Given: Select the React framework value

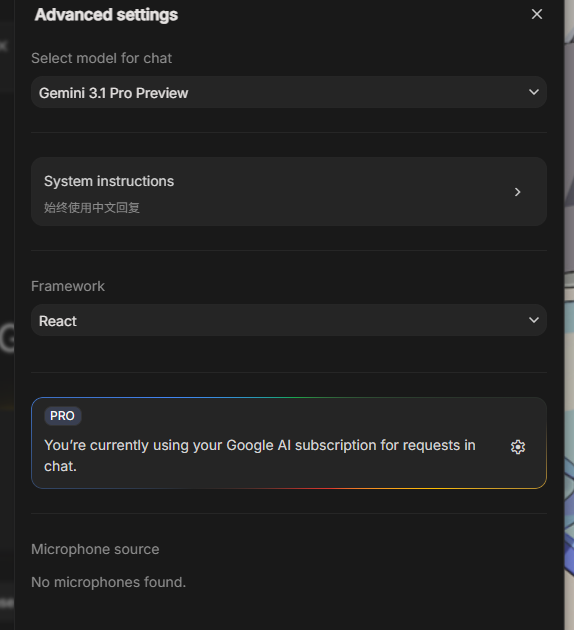Looking at the screenshot, I should coord(58,321).
